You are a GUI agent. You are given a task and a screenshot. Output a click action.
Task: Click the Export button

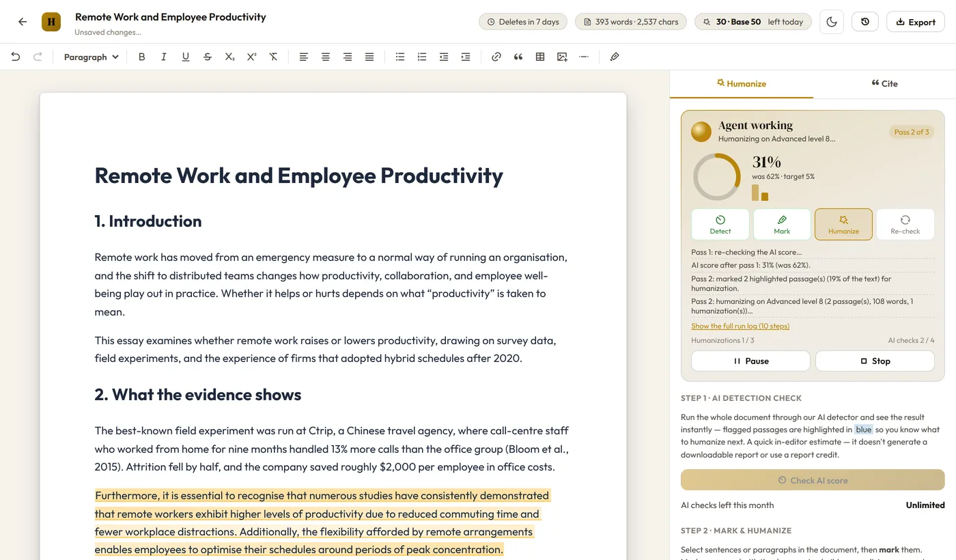[x=916, y=22]
